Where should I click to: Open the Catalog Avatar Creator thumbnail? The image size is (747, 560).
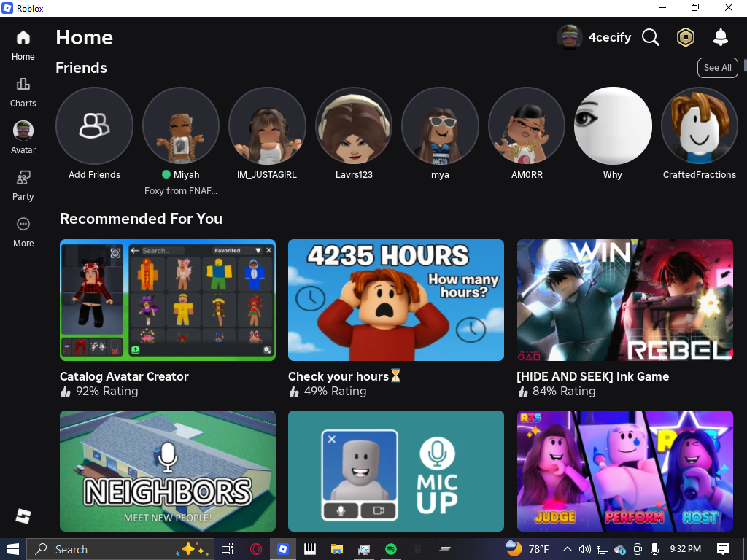pos(168,300)
